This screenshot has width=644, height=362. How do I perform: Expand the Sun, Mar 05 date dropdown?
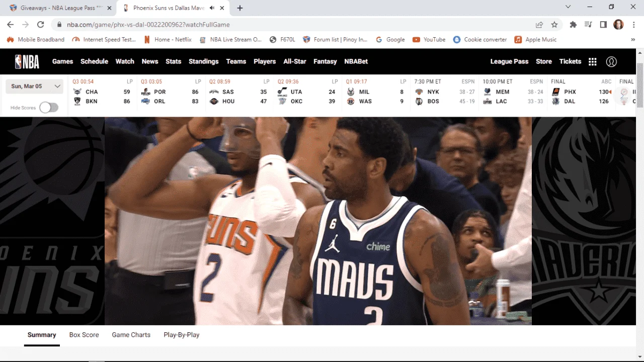(x=34, y=86)
